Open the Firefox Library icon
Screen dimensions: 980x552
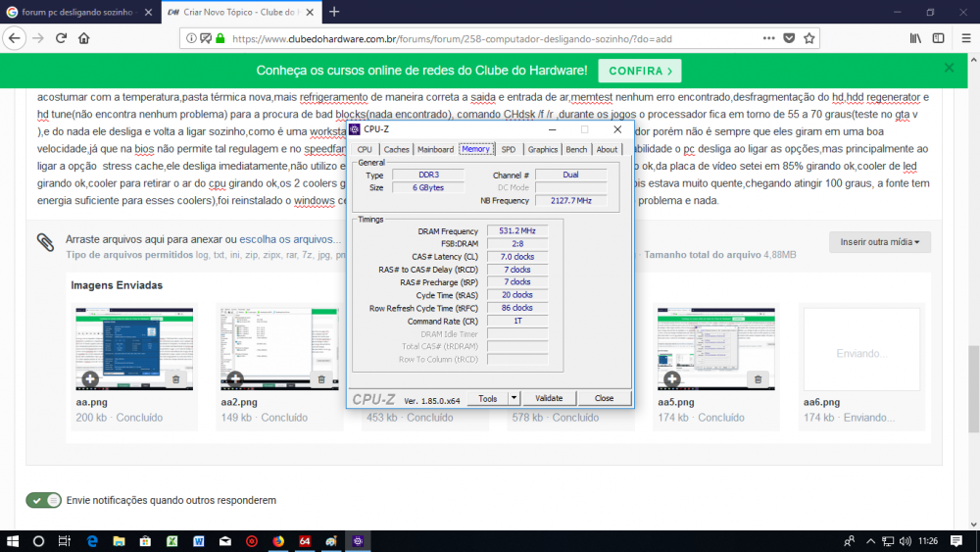point(915,38)
